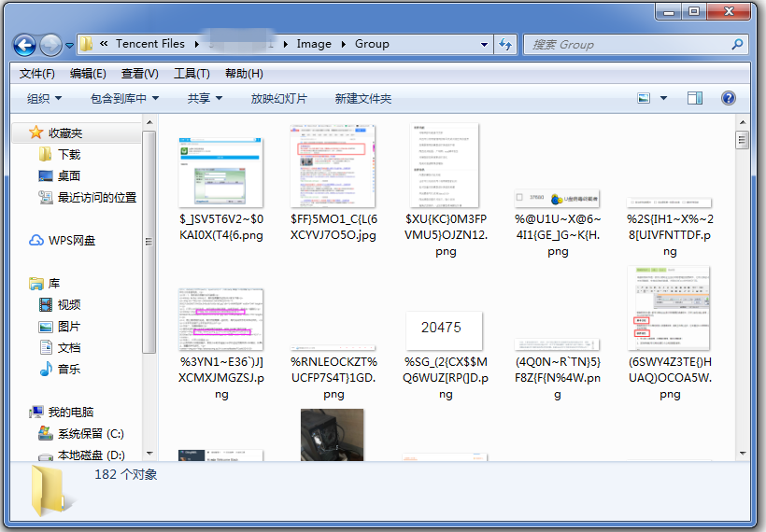Open address bar history dropdown
The image size is (766, 532).
[484, 45]
